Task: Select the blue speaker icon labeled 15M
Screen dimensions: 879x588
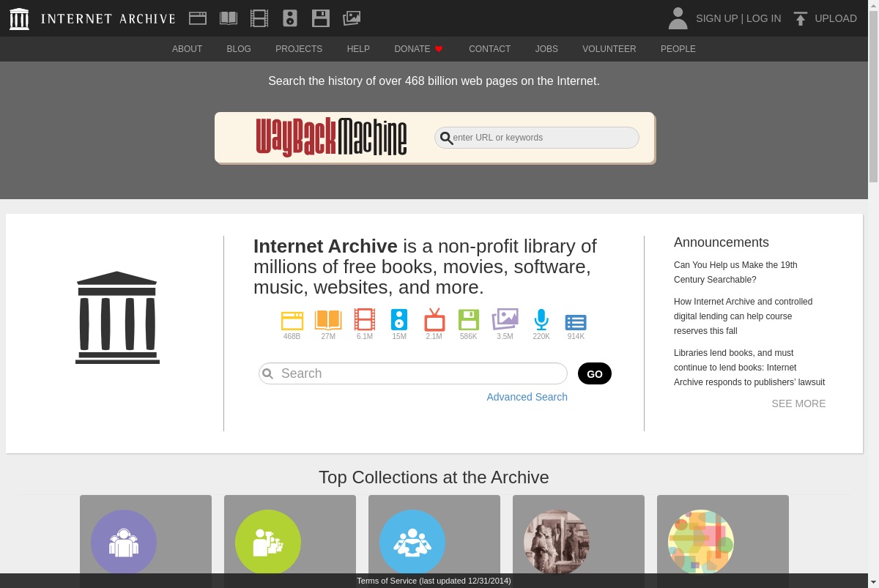Action: 399,320
